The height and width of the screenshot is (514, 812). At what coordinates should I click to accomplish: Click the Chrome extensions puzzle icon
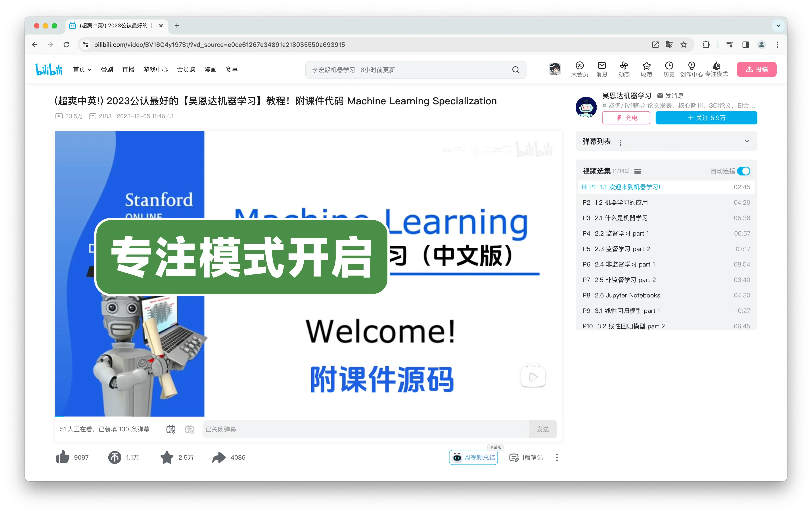(x=706, y=44)
